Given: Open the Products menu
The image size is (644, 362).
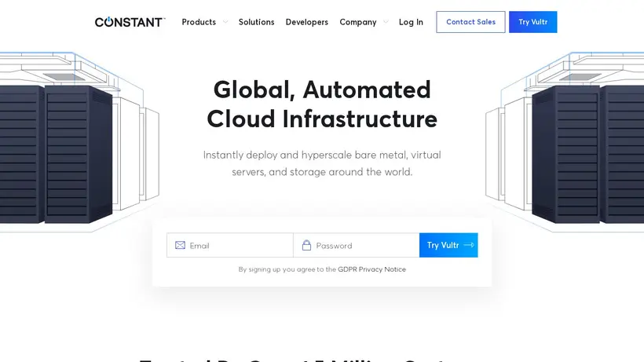Looking at the screenshot, I should pos(199,22).
